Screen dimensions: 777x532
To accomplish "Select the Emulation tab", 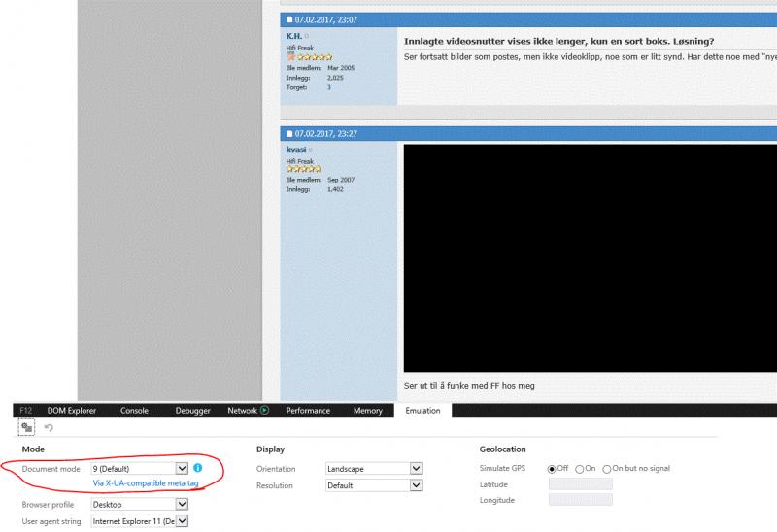I will pyautogui.click(x=422, y=410).
